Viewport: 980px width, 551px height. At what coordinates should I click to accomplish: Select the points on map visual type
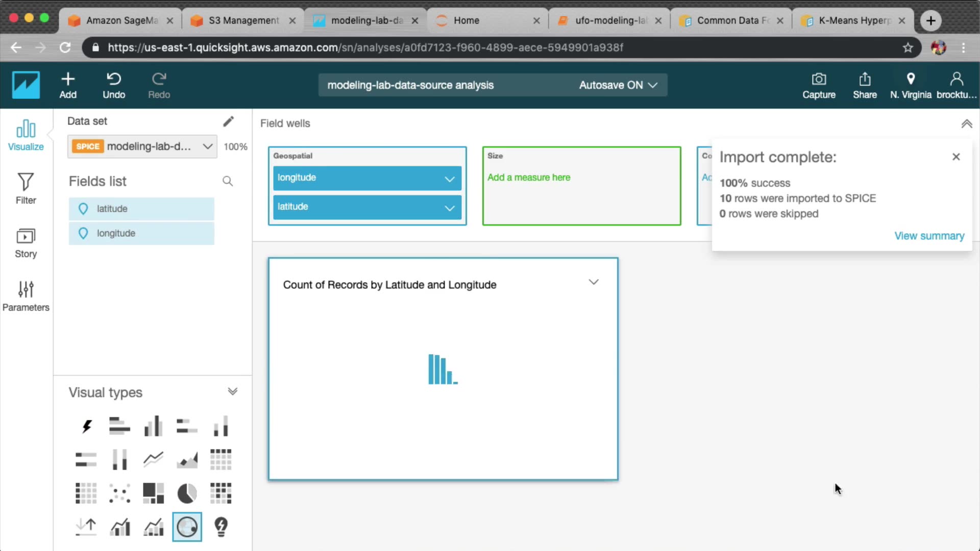pyautogui.click(x=187, y=527)
